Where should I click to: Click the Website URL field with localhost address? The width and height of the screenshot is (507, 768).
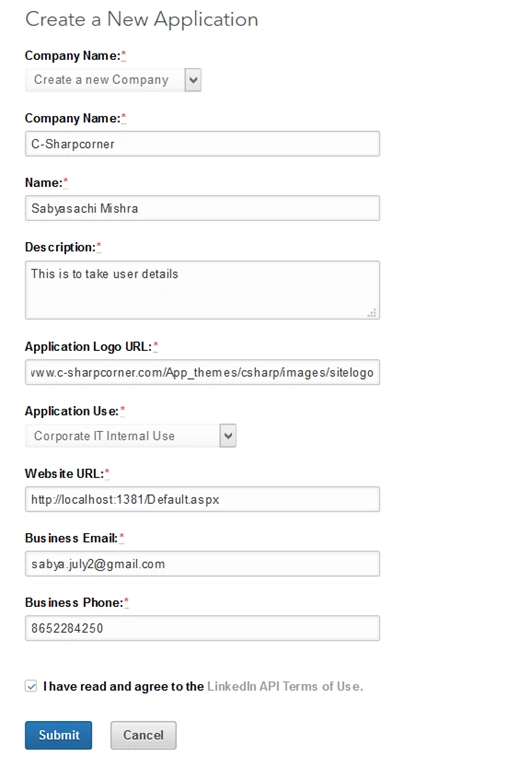pos(202,499)
